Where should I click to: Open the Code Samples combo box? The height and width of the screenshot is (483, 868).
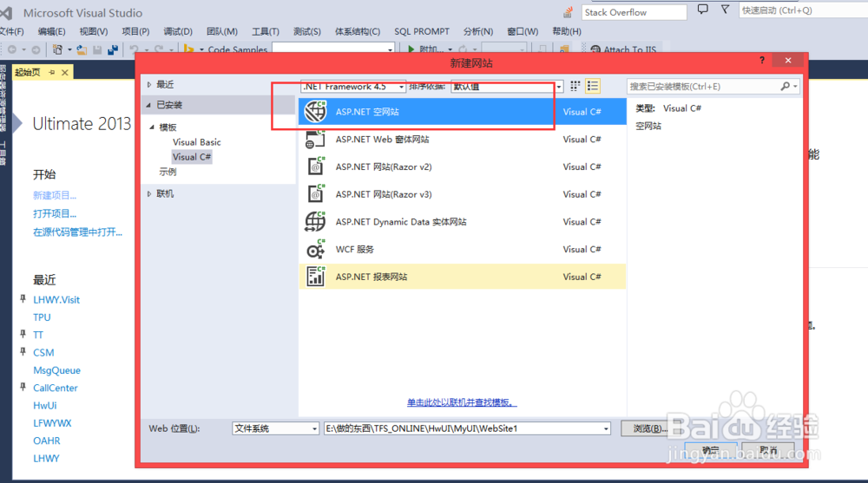tap(334, 49)
